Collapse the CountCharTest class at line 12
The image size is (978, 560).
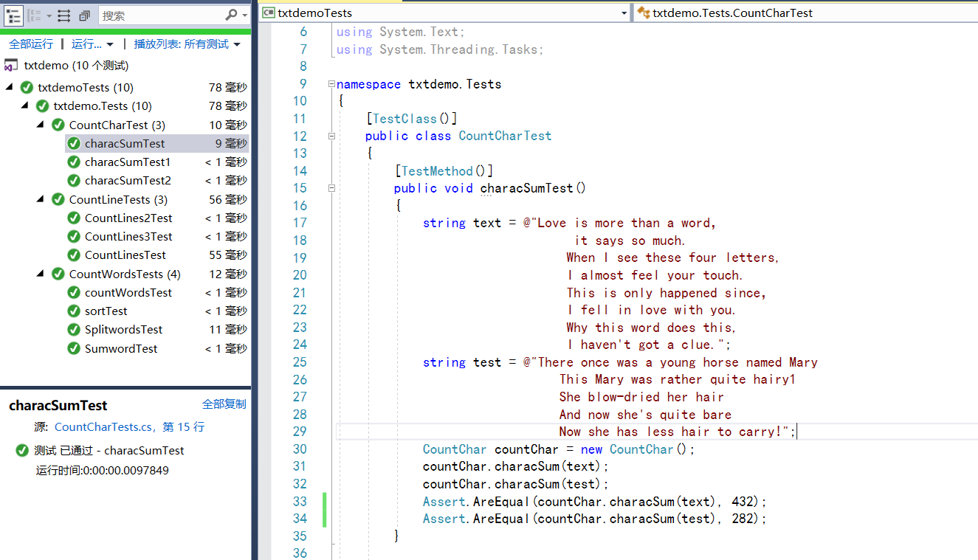point(331,136)
